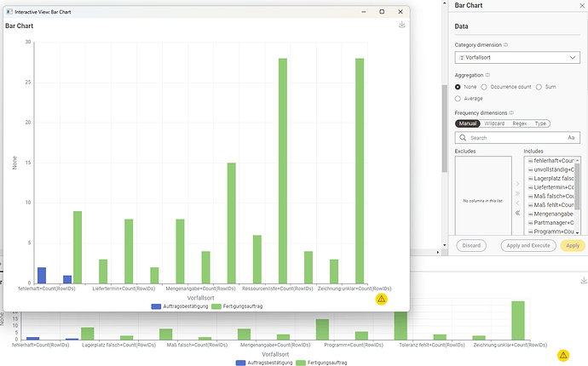
Task: Click the Discard button
Action: pyautogui.click(x=470, y=245)
